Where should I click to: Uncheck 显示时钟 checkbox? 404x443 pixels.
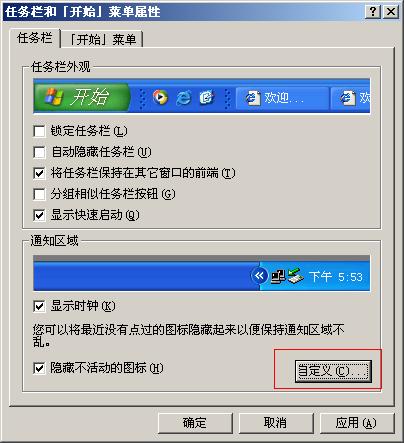point(39,306)
